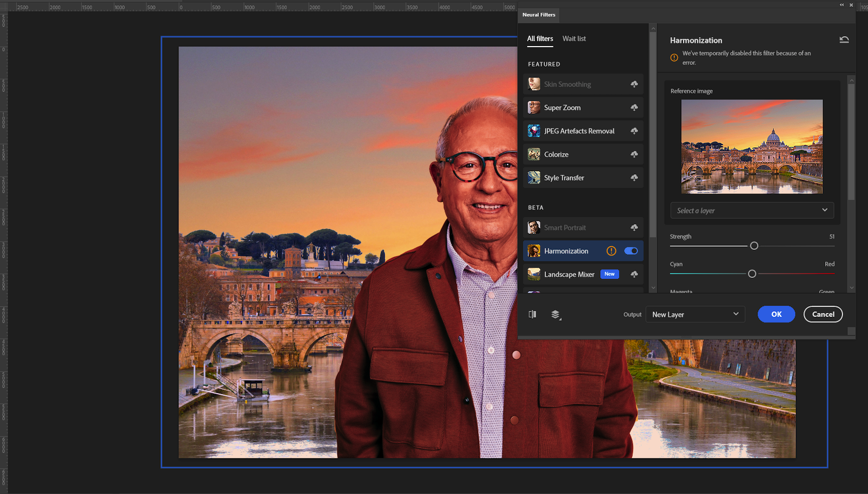This screenshot has width=868, height=494.
Task: Select the Super Zoom filter thumbnail
Action: coord(534,107)
